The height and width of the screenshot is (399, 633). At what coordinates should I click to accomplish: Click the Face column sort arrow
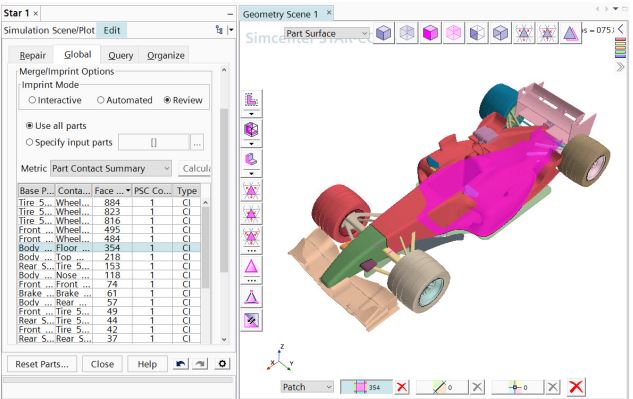pyautogui.click(x=128, y=191)
